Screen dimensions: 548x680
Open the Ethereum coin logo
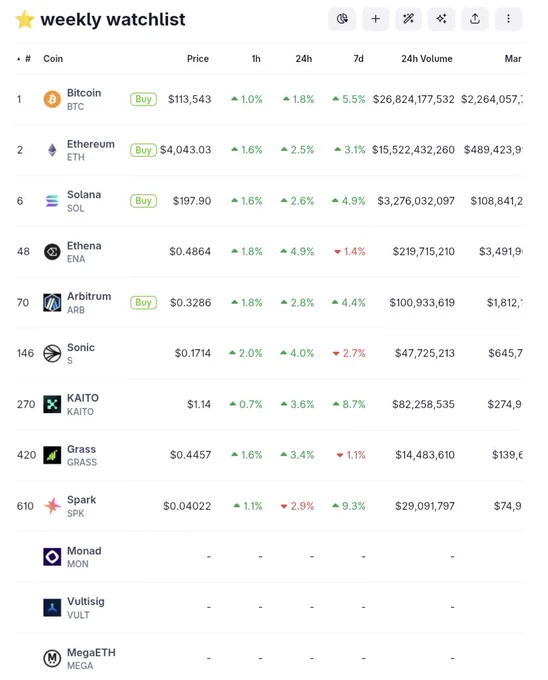point(52,150)
